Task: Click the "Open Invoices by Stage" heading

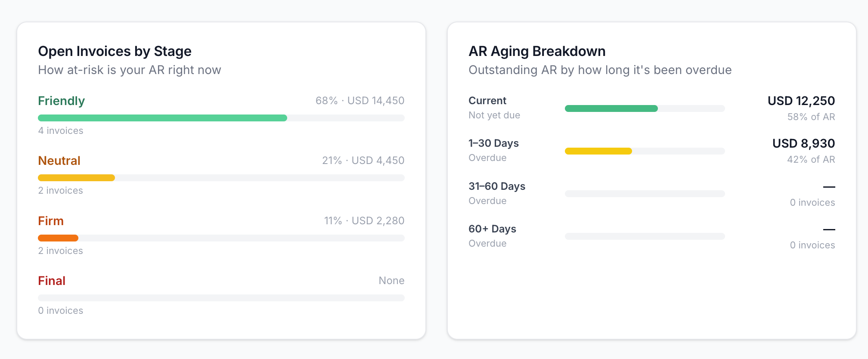Action: point(115,51)
